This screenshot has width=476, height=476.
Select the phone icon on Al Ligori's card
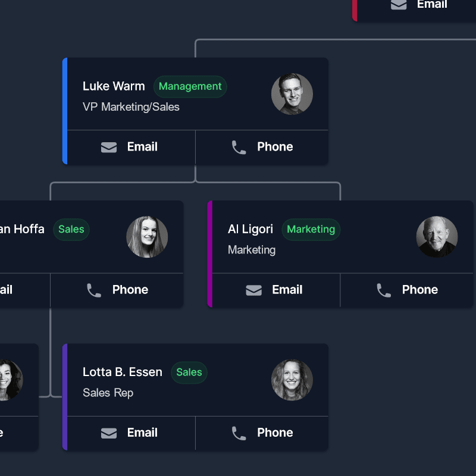pyautogui.click(x=383, y=290)
